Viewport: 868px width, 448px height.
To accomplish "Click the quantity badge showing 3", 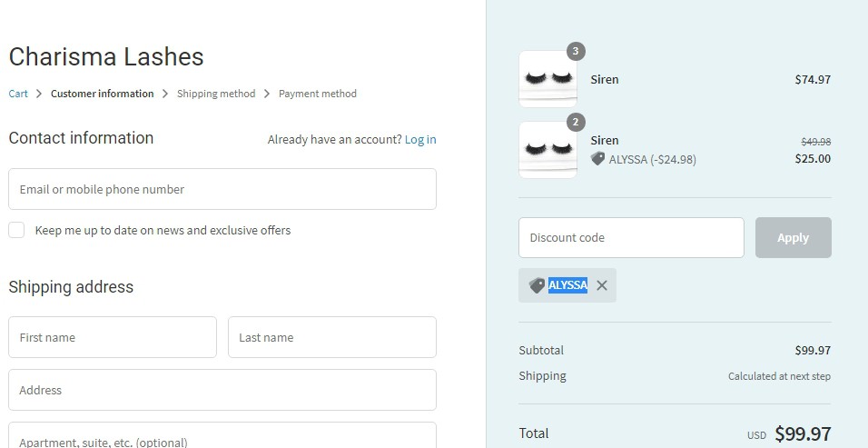I will point(576,51).
